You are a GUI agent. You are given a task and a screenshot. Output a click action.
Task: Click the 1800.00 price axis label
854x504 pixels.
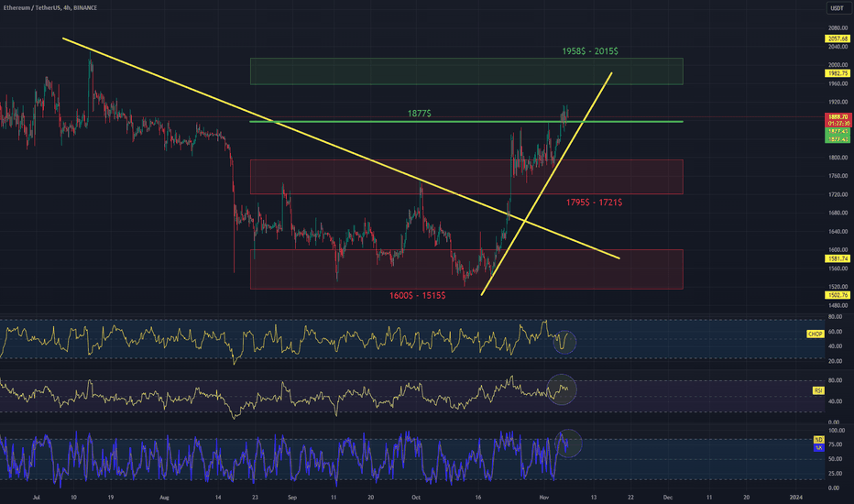coord(838,158)
